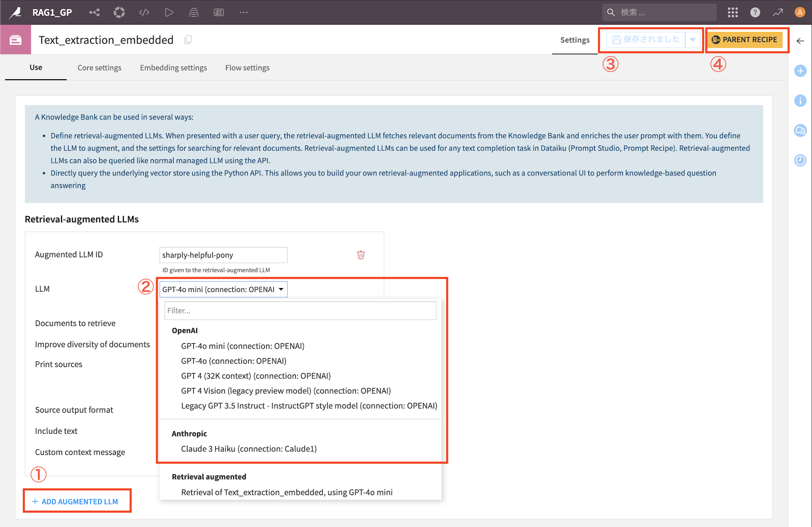Open the Flow icon in top bar
812x527 pixels.
coord(94,12)
